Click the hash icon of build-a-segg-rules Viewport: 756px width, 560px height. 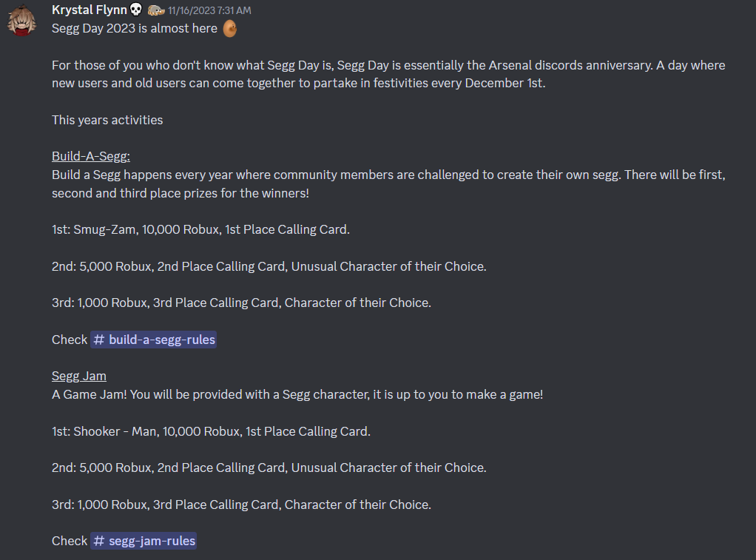coord(99,340)
